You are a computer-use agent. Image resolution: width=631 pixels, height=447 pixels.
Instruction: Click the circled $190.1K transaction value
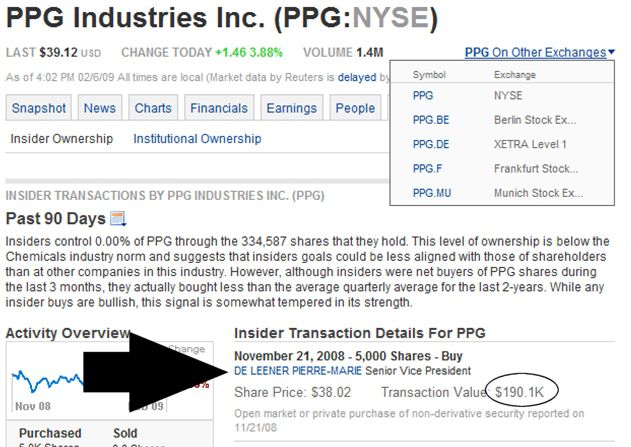click(x=519, y=392)
